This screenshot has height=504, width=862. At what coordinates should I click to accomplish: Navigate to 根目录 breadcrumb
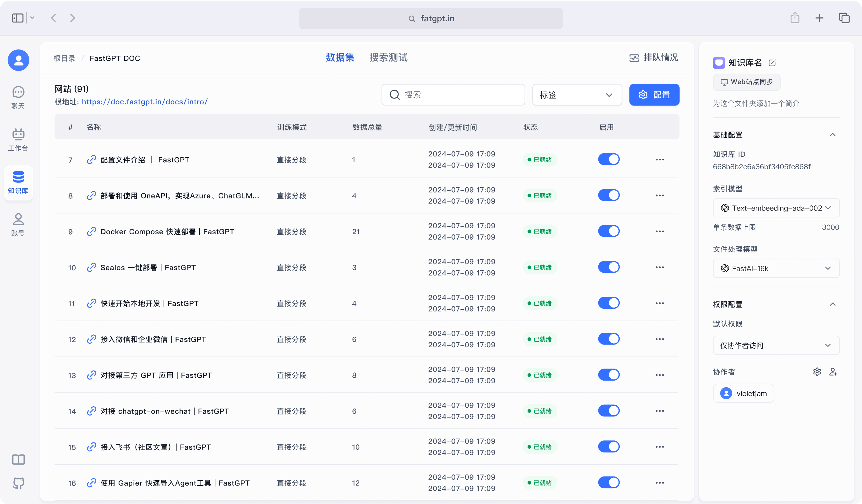coord(64,58)
